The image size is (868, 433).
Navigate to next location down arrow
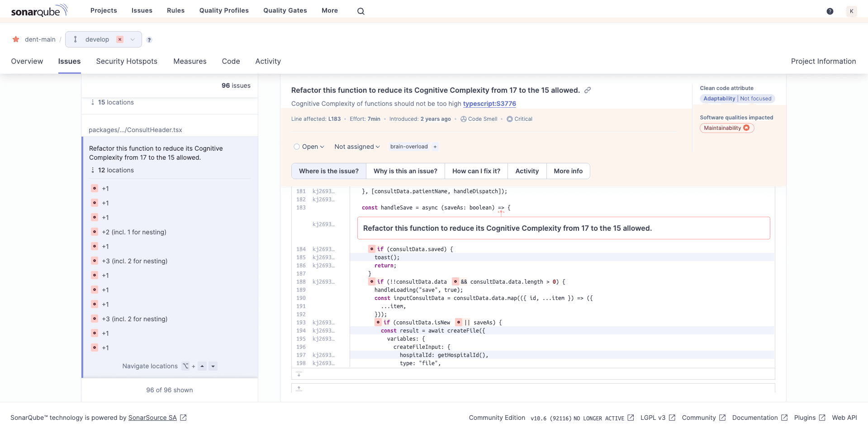tap(213, 366)
